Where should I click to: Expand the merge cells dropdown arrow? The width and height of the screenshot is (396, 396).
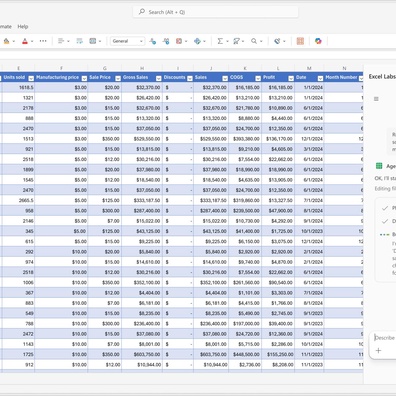point(100,41)
